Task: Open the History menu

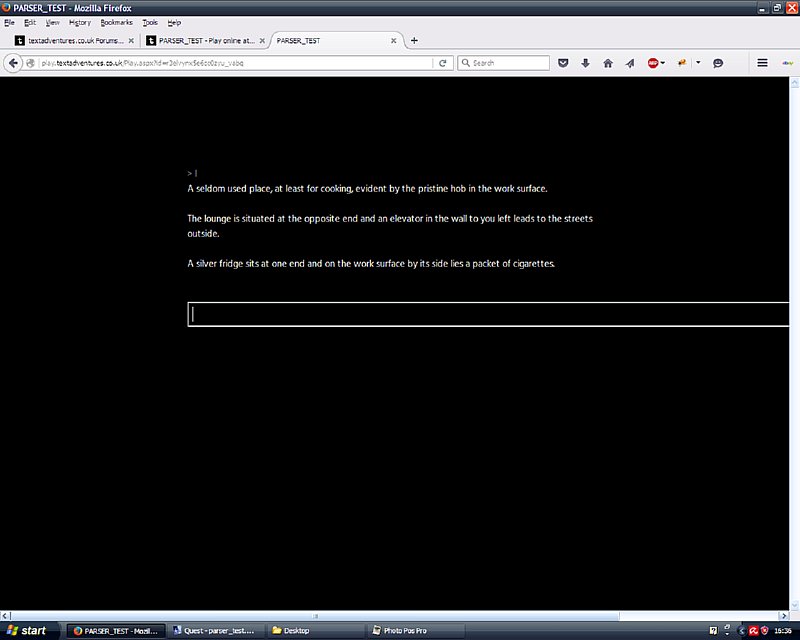Action: 80,21
